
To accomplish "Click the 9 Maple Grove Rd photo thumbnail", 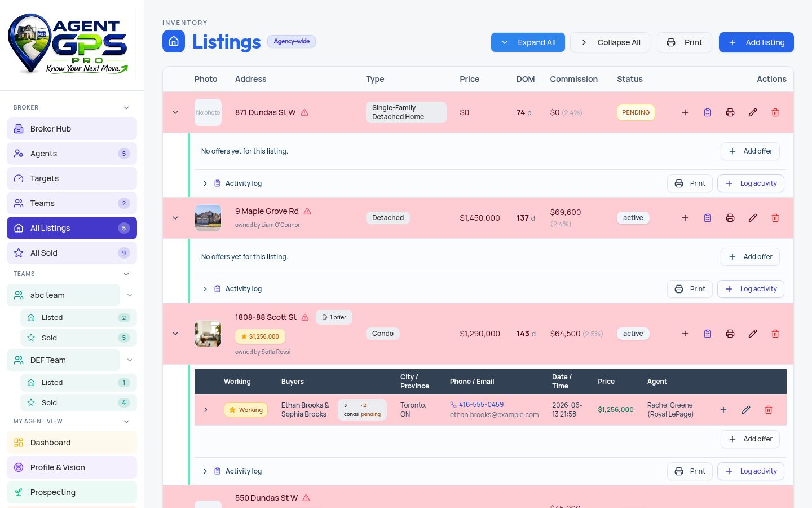I will pyautogui.click(x=208, y=218).
